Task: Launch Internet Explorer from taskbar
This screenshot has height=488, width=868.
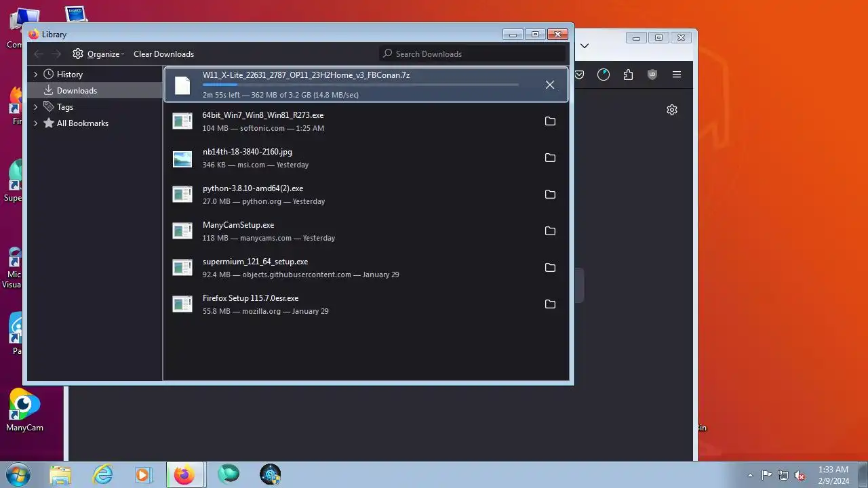Action: 102,474
